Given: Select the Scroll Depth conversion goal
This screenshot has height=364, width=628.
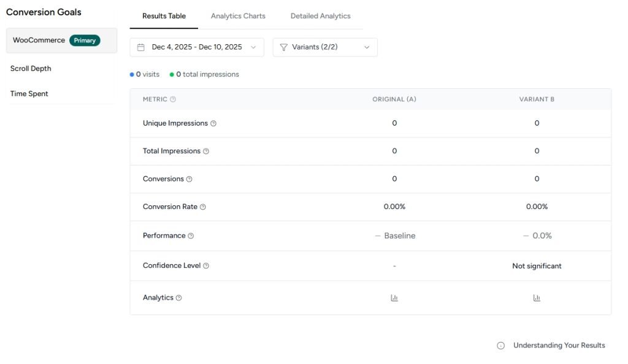Looking at the screenshot, I should [x=31, y=69].
